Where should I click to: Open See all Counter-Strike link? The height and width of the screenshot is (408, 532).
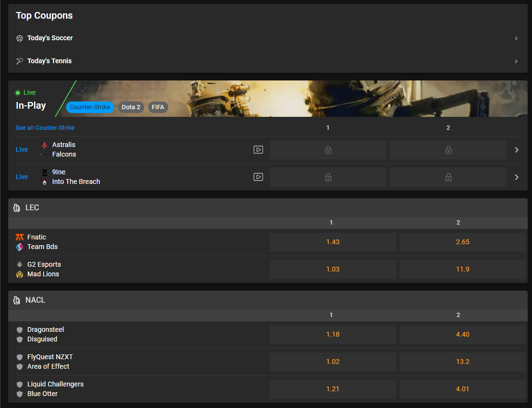[45, 128]
